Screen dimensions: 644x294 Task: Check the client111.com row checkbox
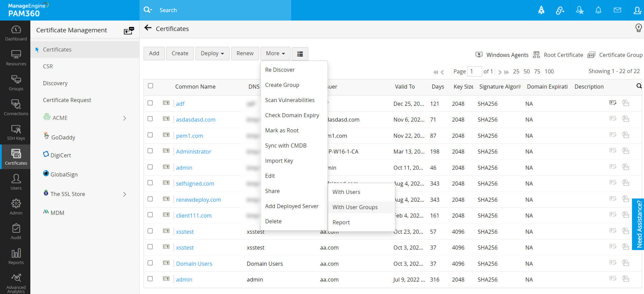coord(150,215)
